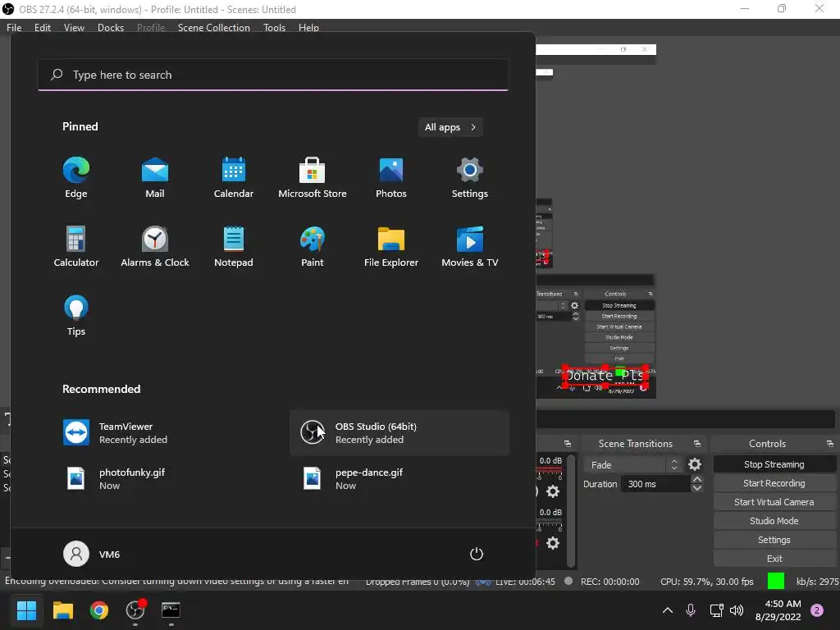Open upper audio mixer track gear settings

[553, 491]
